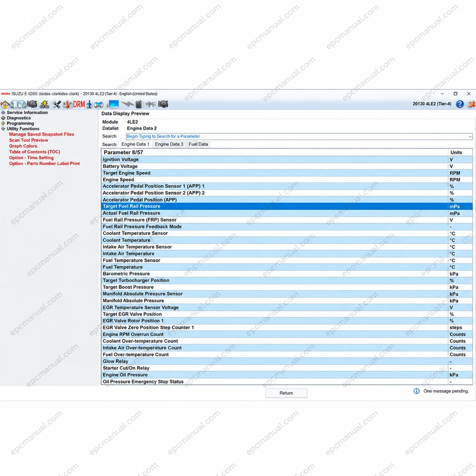The height and width of the screenshot is (476, 476).
Task: Select the gray lightning connection icon
Action: click(x=128, y=104)
